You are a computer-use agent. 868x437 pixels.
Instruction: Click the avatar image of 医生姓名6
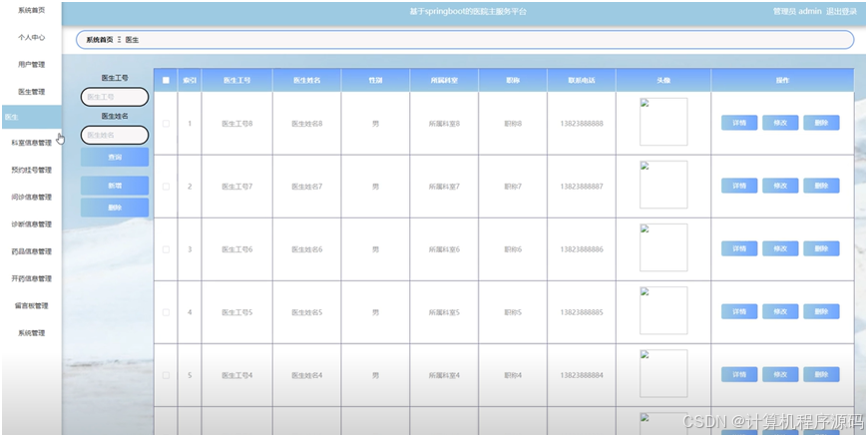tap(663, 247)
